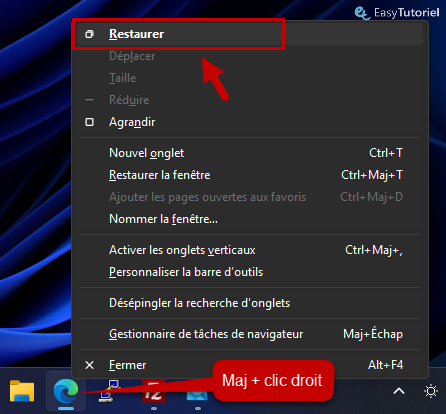Screen dimensions: 446x414
Task: Click Activer les onglets verticaux
Action: (250, 250)
